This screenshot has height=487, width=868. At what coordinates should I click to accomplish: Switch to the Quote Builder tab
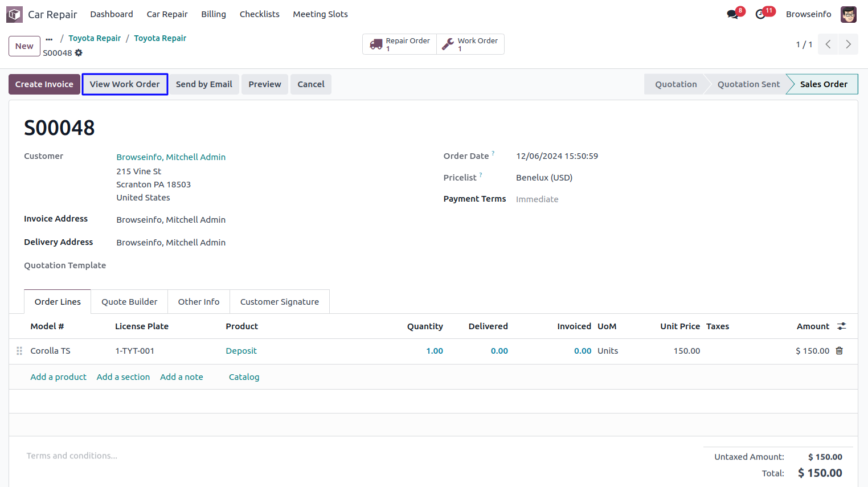coord(129,302)
